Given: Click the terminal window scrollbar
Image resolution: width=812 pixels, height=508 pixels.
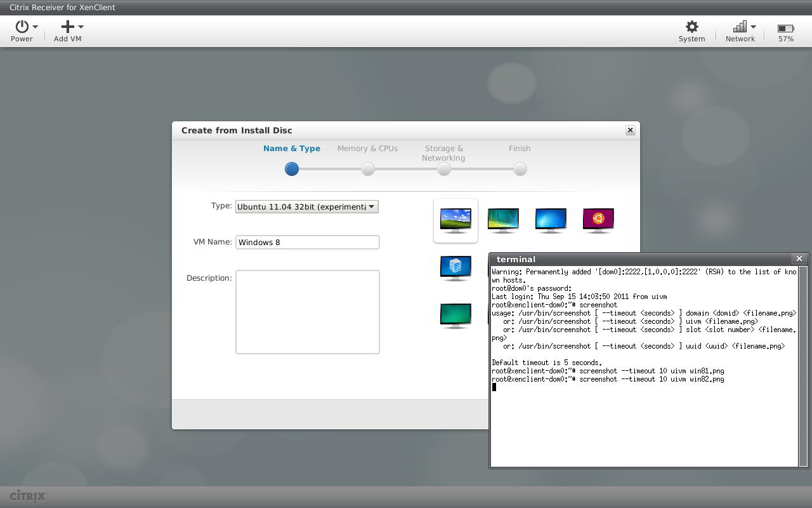Looking at the screenshot, I should [802, 366].
